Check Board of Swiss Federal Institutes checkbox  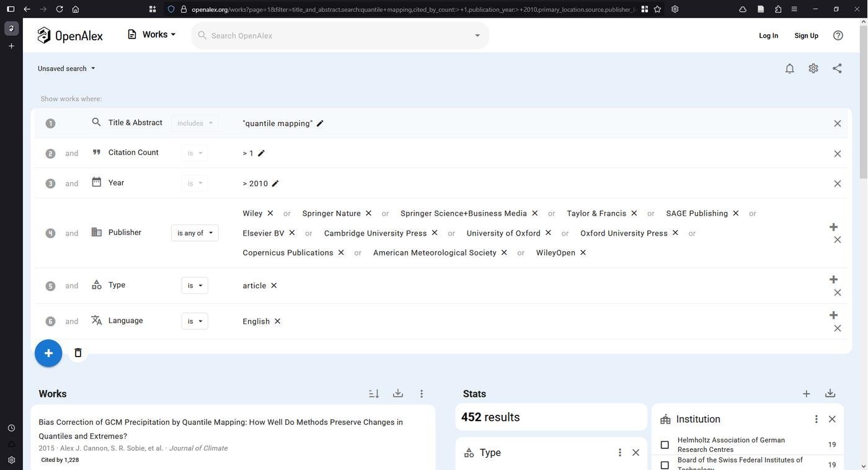pyautogui.click(x=665, y=465)
